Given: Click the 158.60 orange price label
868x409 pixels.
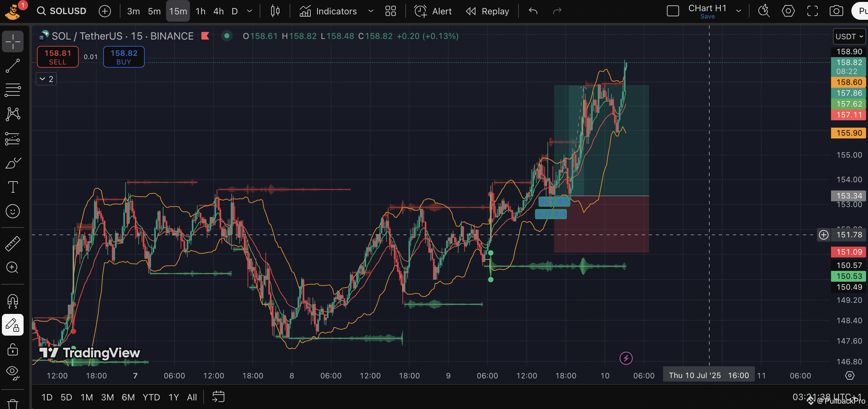Looking at the screenshot, I should coord(849,82).
